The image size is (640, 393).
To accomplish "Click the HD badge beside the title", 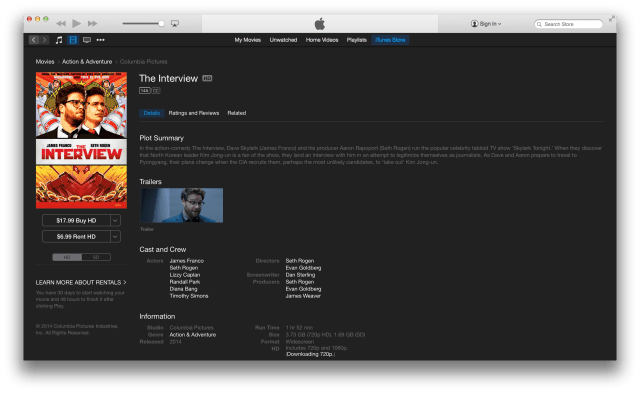I will pyautogui.click(x=207, y=78).
